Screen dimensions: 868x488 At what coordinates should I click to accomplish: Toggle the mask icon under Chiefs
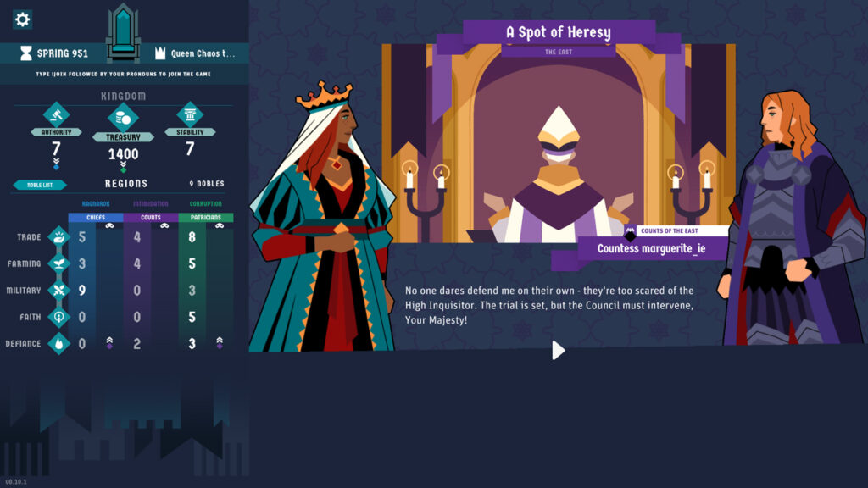(109, 225)
